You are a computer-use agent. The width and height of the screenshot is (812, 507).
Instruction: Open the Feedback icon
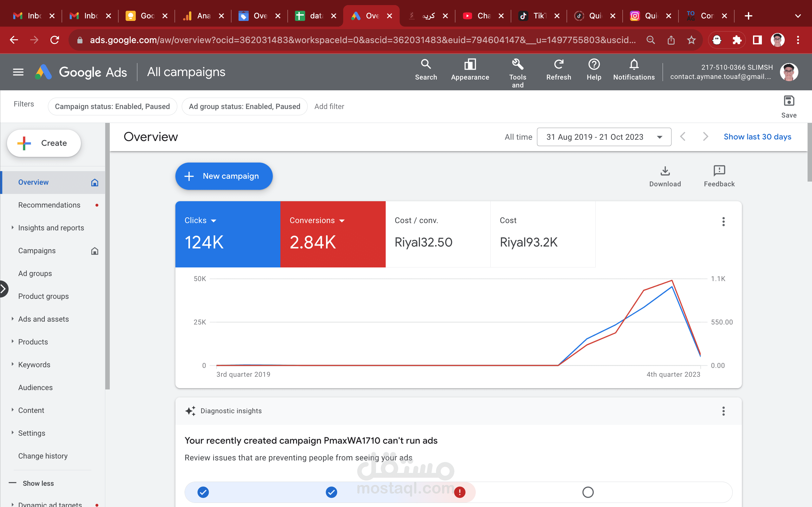719,171
